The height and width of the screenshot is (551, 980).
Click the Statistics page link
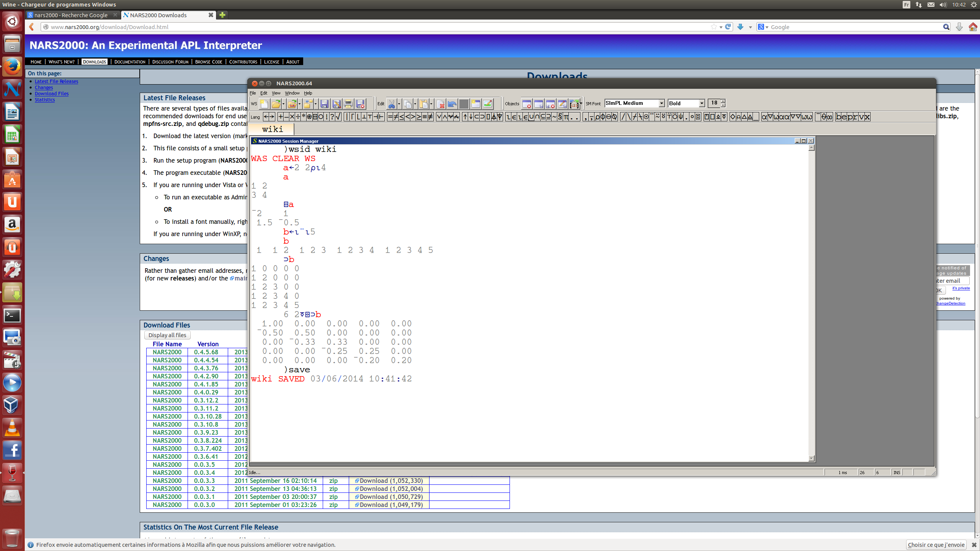[x=45, y=99]
